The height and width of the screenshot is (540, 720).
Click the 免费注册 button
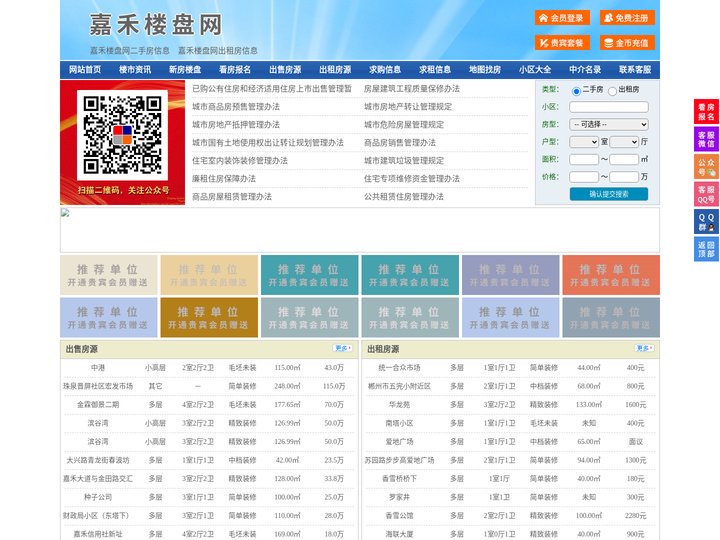coord(627,18)
